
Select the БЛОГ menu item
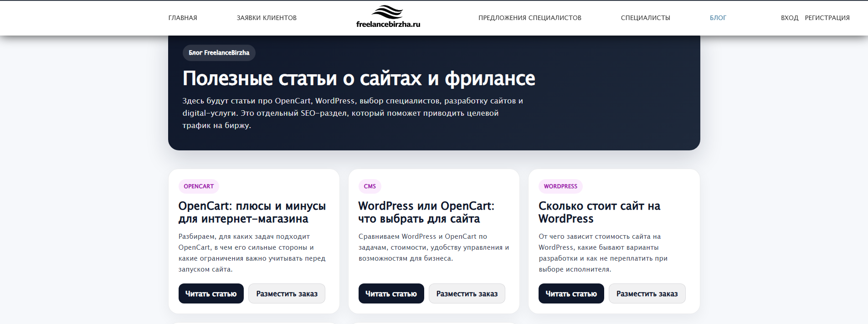pyautogui.click(x=718, y=18)
